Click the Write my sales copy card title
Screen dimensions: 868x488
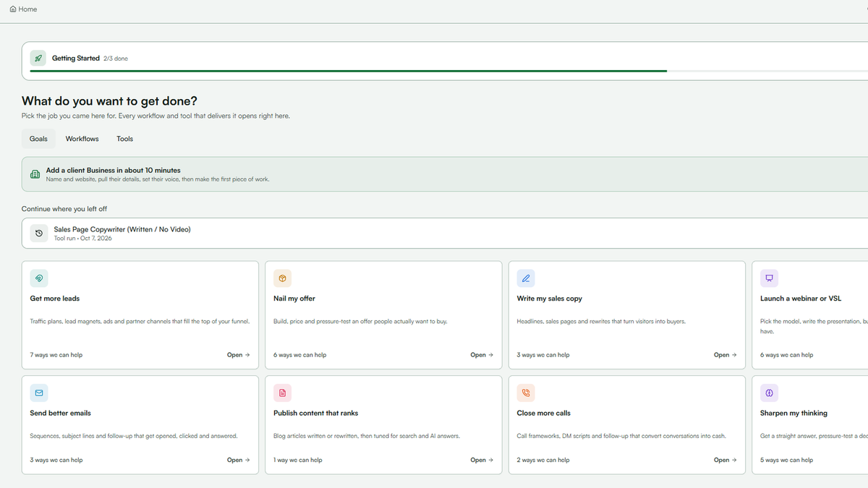pyautogui.click(x=550, y=299)
